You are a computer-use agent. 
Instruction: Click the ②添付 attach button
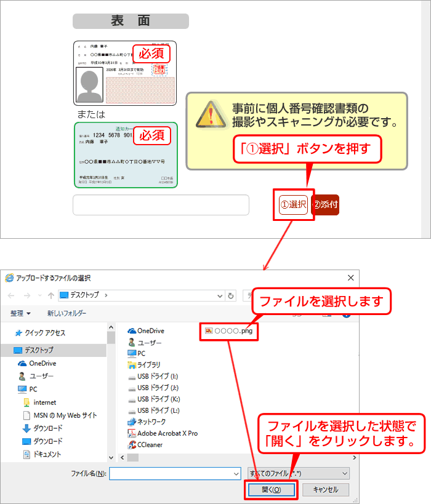pos(326,204)
